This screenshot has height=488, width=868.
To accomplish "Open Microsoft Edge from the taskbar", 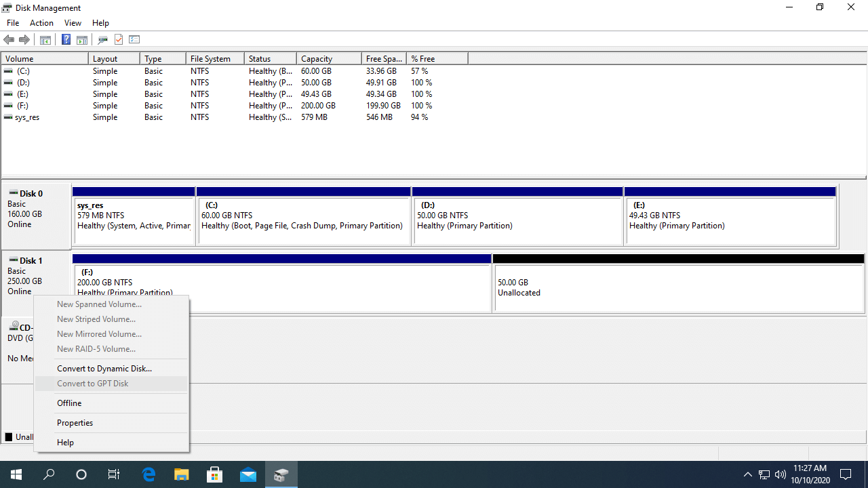I will pyautogui.click(x=149, y=474).
